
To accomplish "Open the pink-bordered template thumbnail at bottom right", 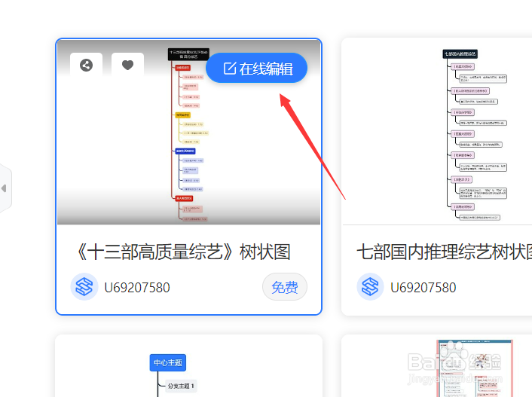I will pyautogui.click(x=475, y=368).
